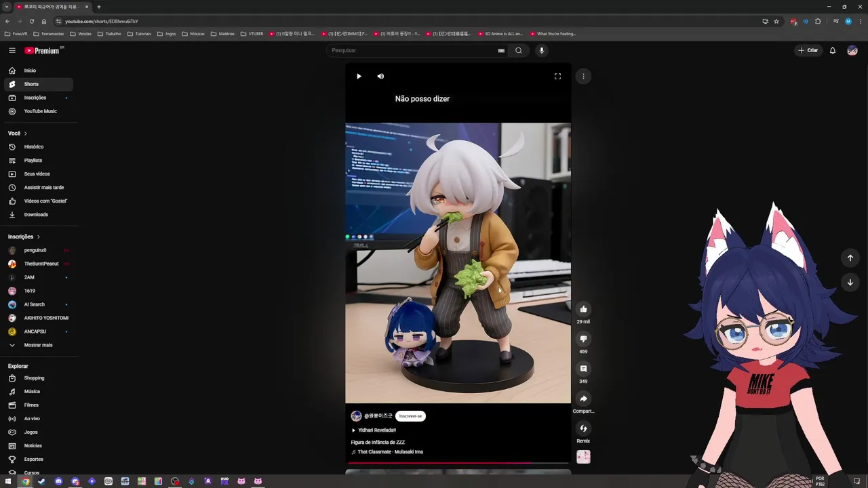Reload the page in the browser
This screenshot has width=868, height=488.
coord(31,21)
